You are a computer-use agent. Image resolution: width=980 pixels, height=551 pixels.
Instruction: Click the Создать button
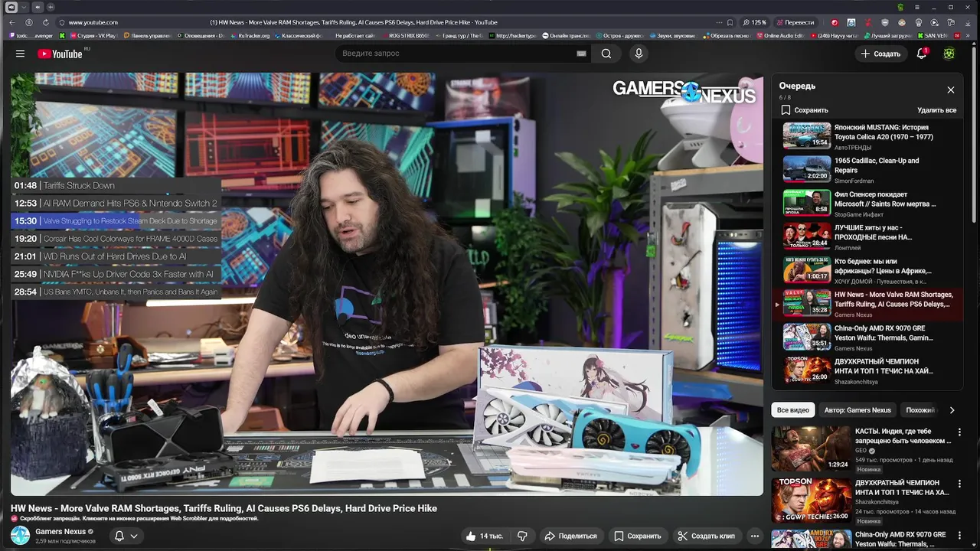click(x=880, y=54)
